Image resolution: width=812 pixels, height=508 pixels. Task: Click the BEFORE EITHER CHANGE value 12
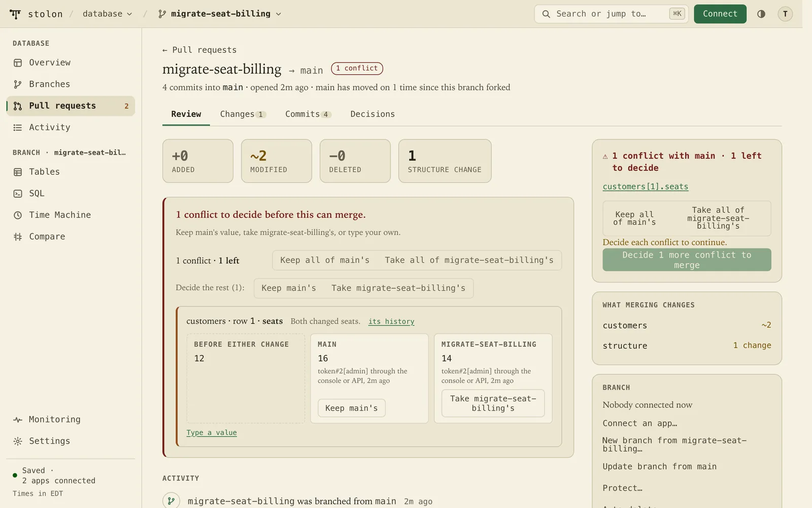click(199, 359)
